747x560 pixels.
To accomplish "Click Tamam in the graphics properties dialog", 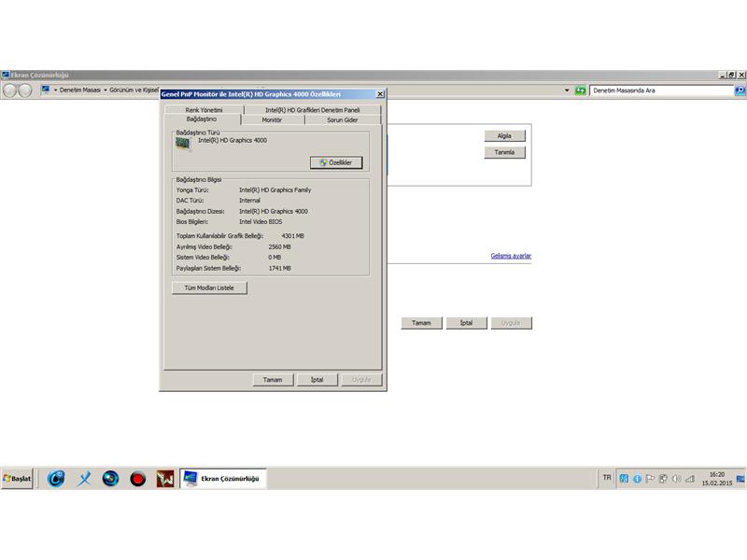I will [x=273, y=380].
